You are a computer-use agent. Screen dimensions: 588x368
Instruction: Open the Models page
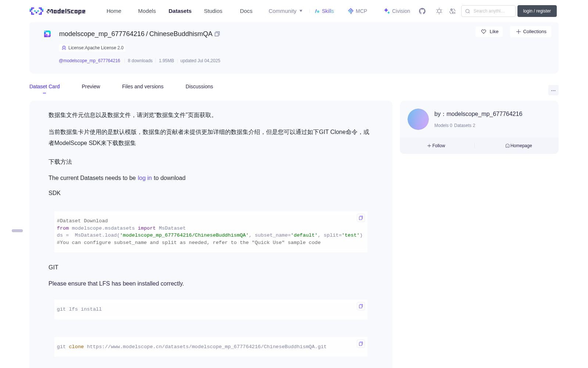(147, 11)
